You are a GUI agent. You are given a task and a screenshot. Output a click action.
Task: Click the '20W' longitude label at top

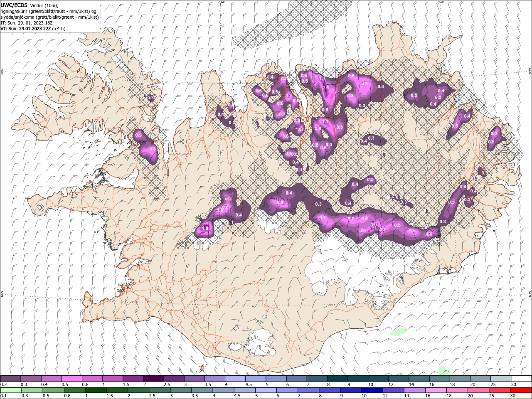221,2
